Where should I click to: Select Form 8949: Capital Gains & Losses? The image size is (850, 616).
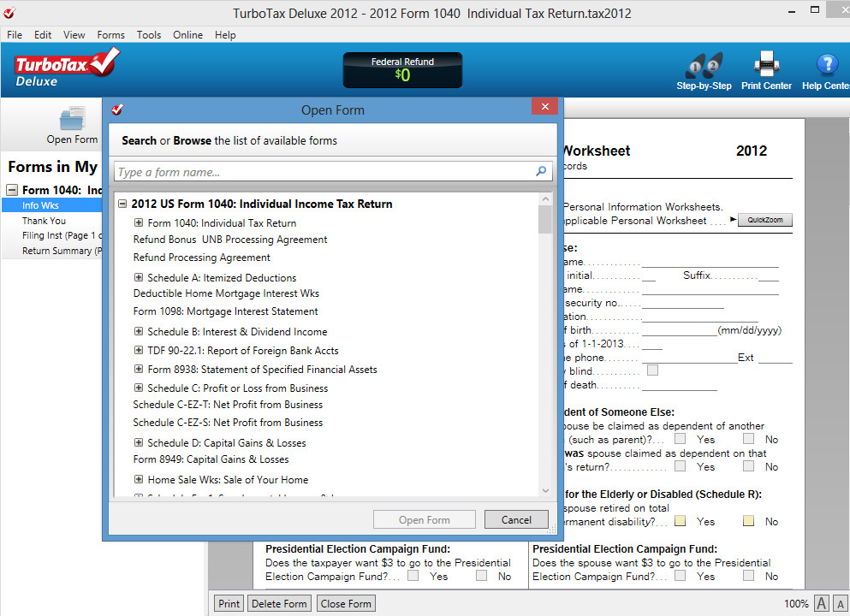tap(211, 459)
